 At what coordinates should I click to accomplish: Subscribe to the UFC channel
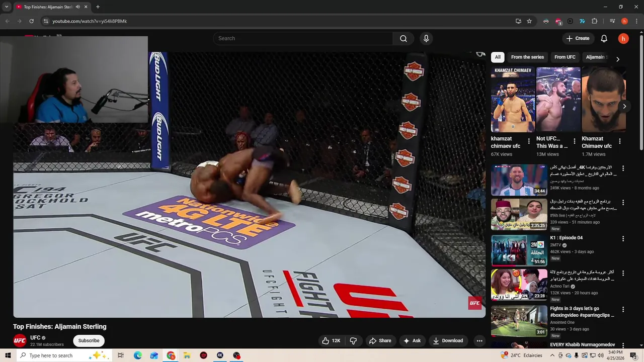89,341
